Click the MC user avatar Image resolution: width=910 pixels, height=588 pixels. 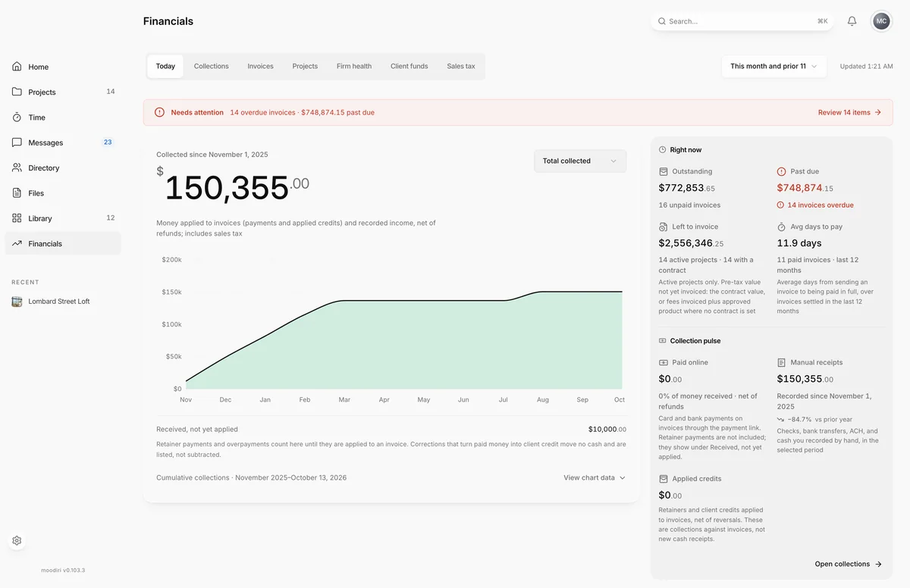881,21
